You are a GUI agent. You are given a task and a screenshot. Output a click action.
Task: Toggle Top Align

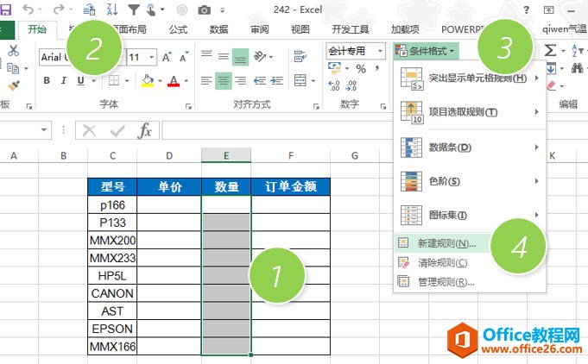point(206,54)
